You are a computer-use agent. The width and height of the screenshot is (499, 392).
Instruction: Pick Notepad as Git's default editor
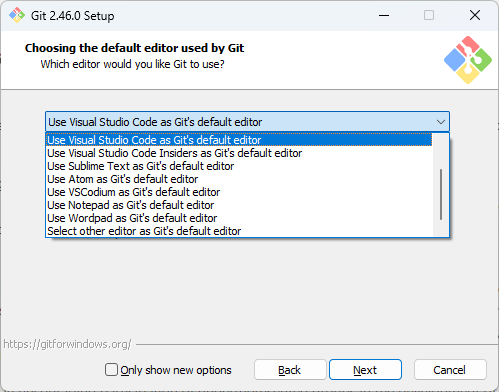pyautogui.click(x=239, y=205)
